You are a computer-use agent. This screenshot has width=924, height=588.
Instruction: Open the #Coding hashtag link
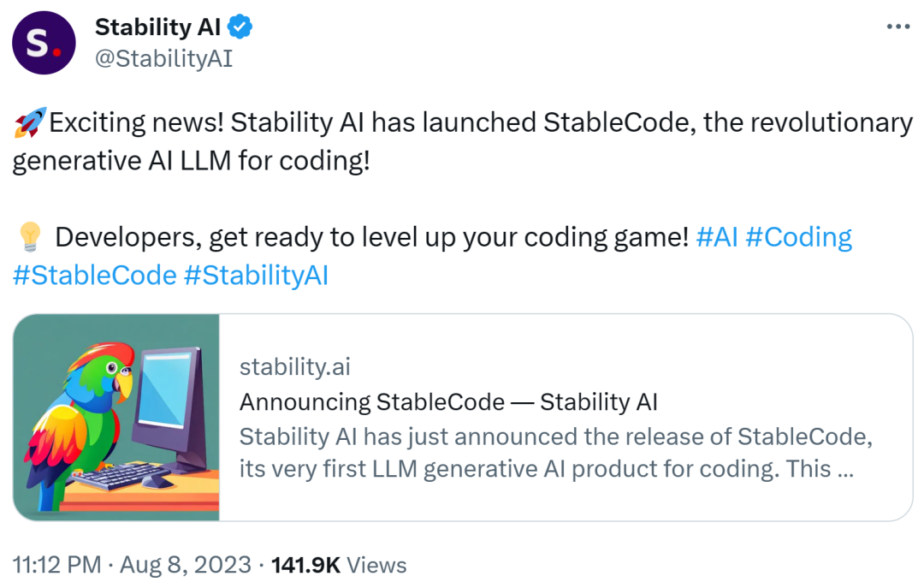click(801, 236)
